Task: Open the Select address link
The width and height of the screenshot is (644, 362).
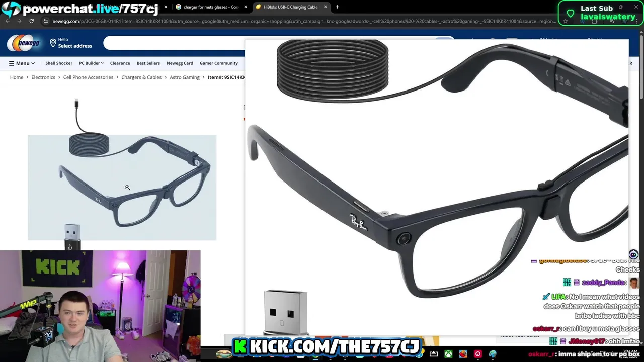Action: point(75,46)
